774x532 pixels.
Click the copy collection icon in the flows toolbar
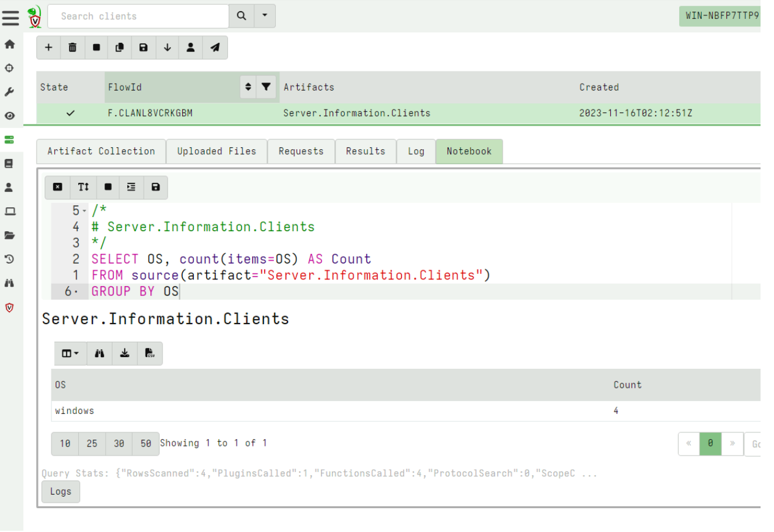point(119,47)
